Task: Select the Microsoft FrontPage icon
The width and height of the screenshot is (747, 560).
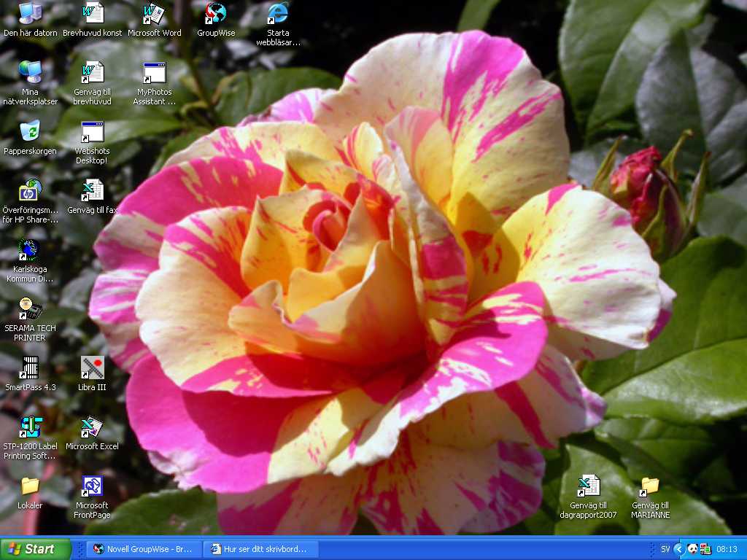Action: click(x=92, y=486)
